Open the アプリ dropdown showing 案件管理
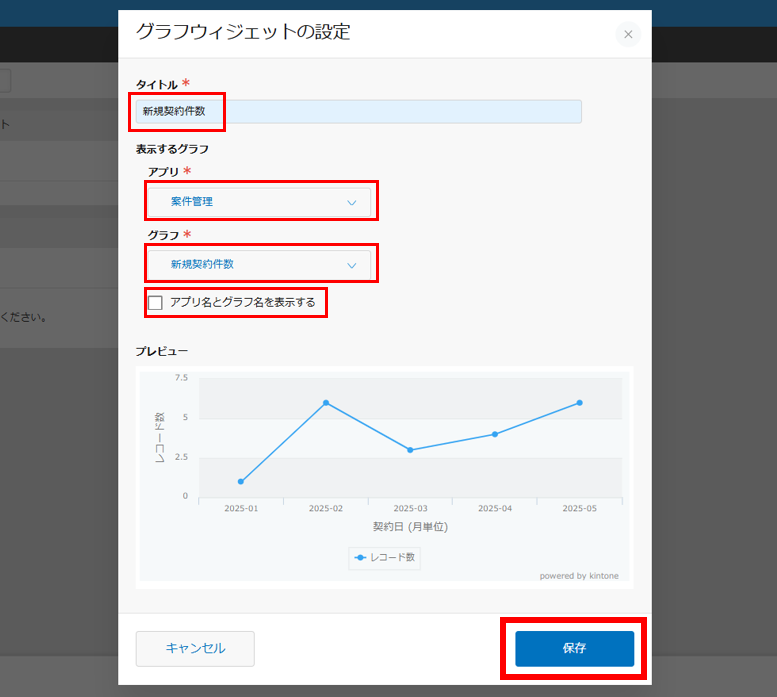Screen dimensions: 777x697 tap(260, 202)
